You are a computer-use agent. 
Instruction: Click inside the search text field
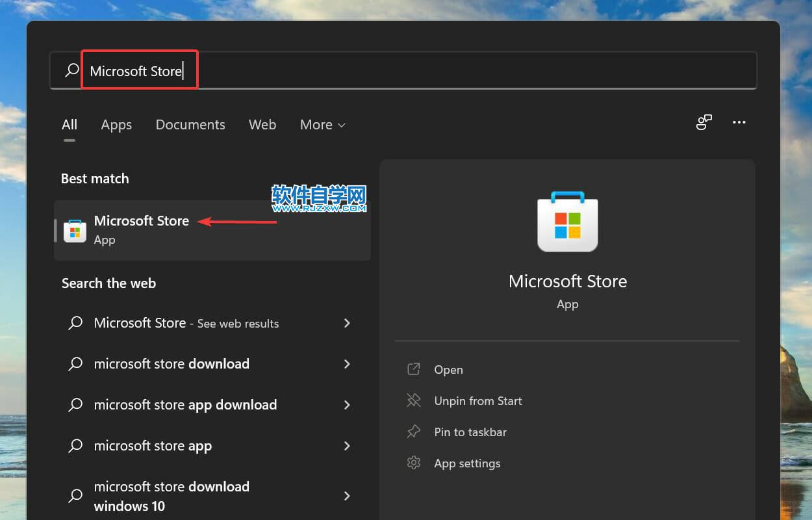point(455,71)
